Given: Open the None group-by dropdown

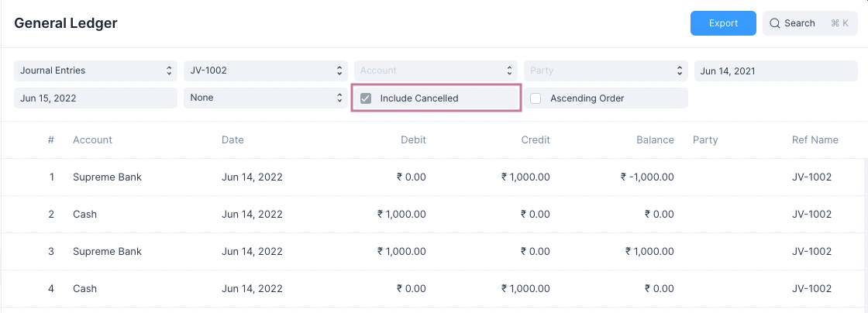Looking at the screenshot, I should pyautogui.click(x=265, y=98).
